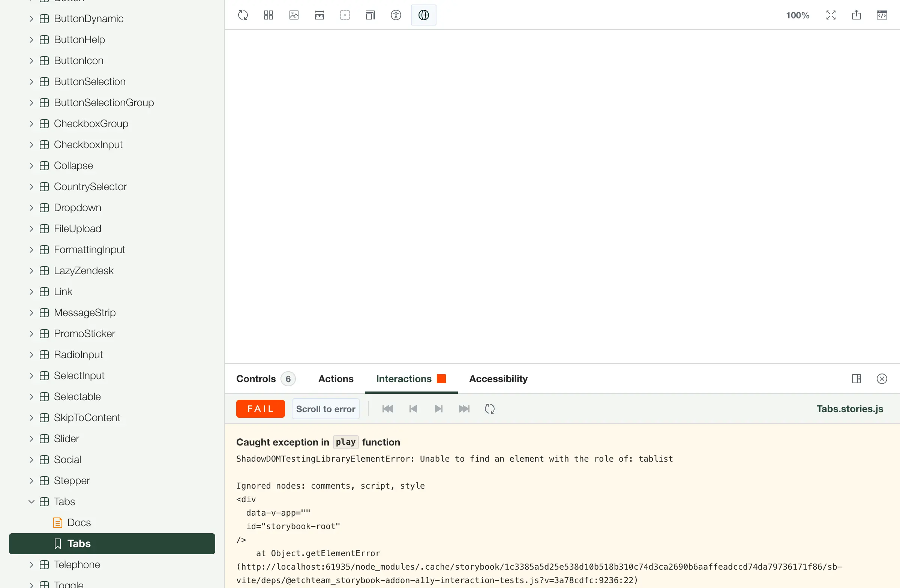Open canvas in new tab share icon
The image size is (900, 588).
(x=856, y=15)
